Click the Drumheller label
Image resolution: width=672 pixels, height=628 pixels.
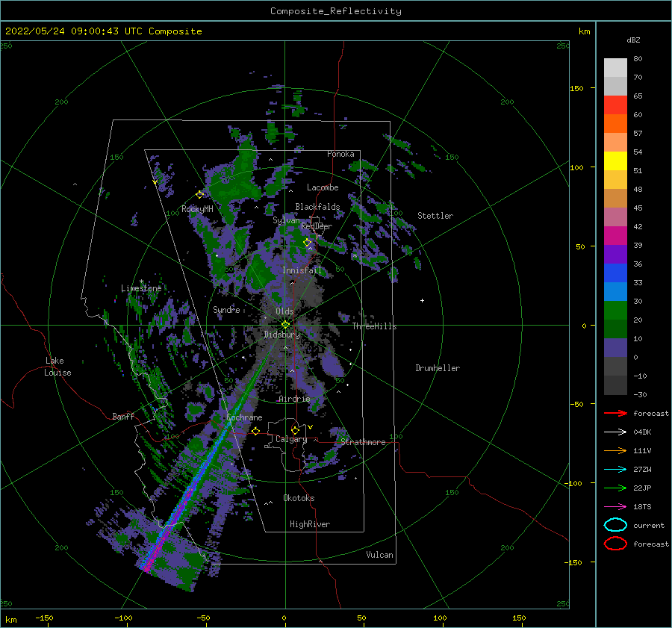[438, 368]
